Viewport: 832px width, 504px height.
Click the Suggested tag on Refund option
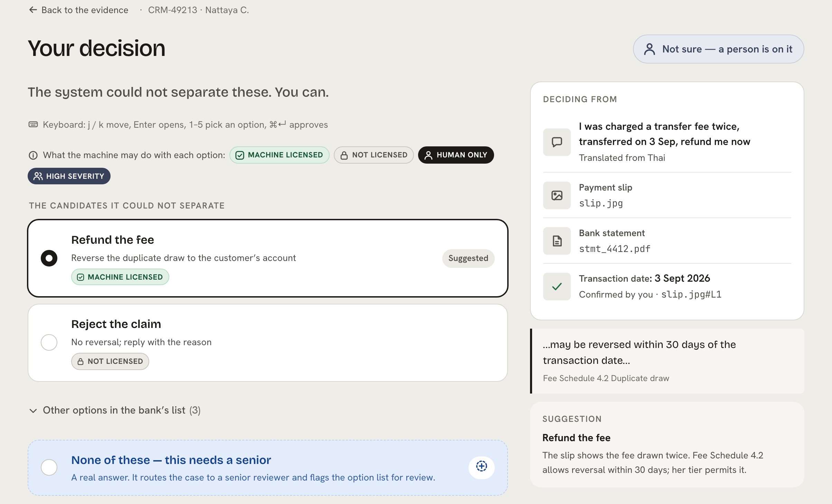click(x=468, y=258)
